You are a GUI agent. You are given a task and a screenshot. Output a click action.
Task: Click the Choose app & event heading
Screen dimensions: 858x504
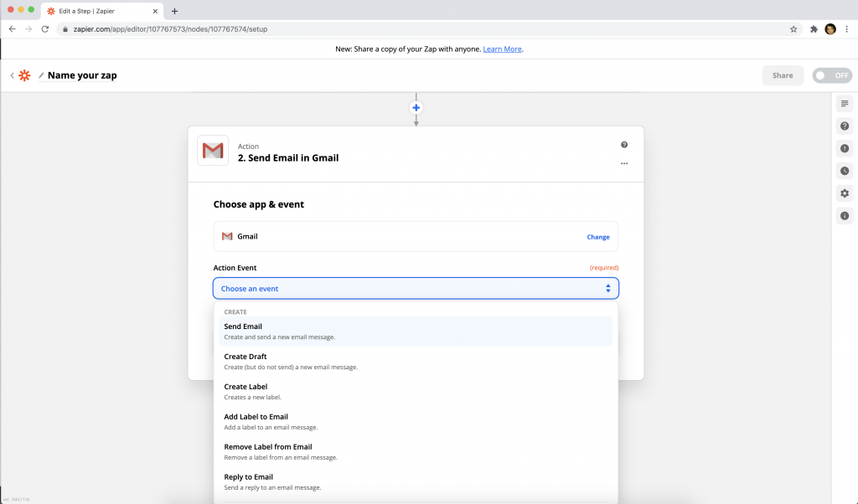click(x=258, y=204)
